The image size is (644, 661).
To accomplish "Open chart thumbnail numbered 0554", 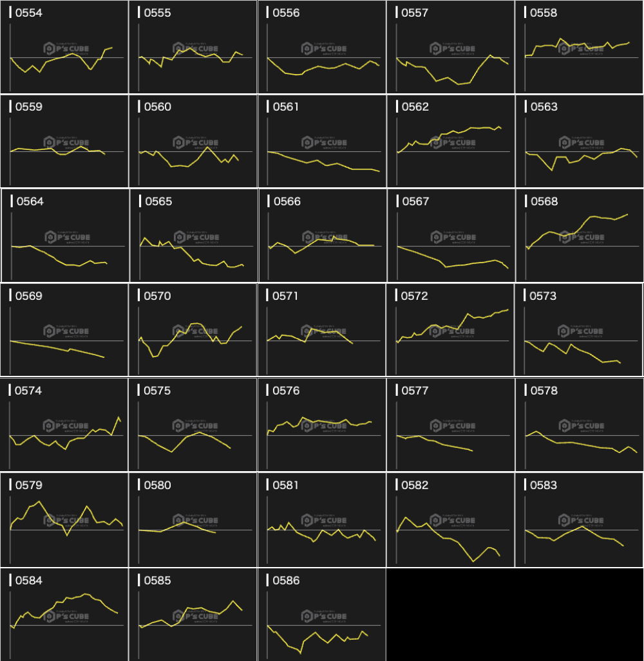I will point(64,47).
